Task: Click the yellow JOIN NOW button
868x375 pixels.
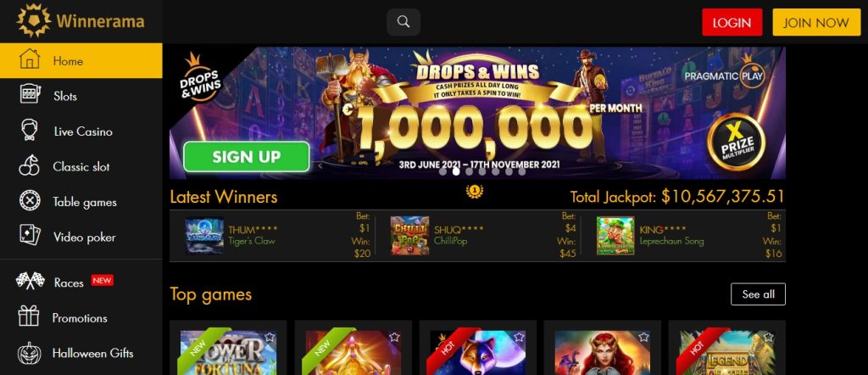Action: [x=816, y=23]
